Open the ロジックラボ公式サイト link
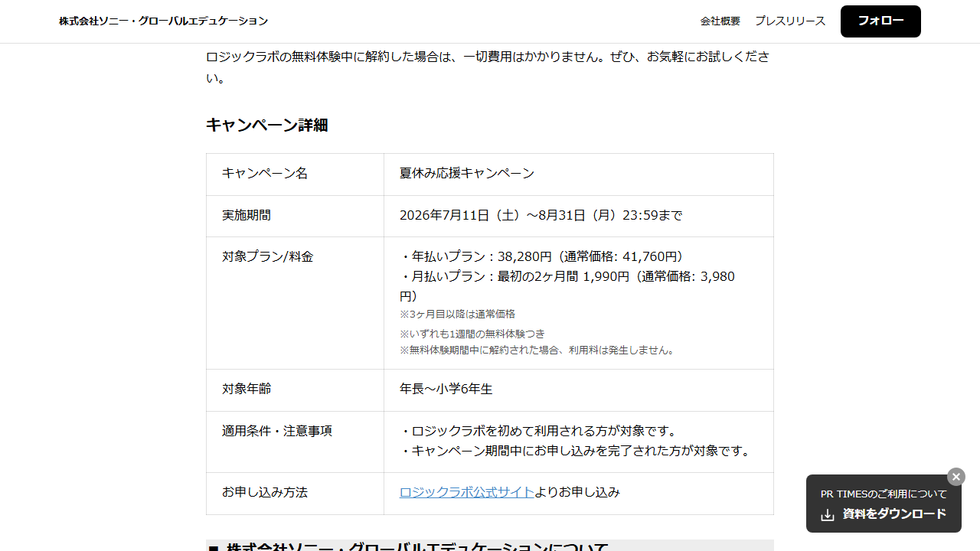This screenshot has width=980, height=551. click(467, 492)
